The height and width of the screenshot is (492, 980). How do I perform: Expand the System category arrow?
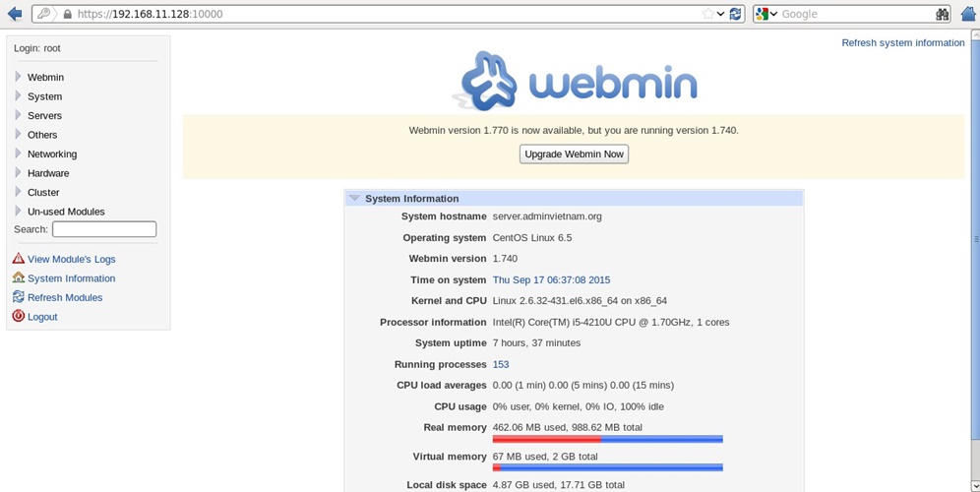click(18, 96)
